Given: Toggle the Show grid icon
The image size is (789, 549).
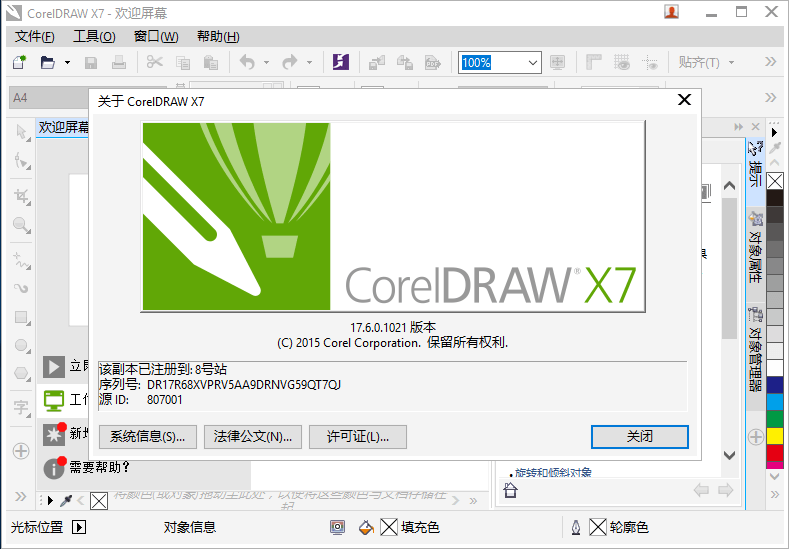Looking at the screenshot, I should click(622, 62).
